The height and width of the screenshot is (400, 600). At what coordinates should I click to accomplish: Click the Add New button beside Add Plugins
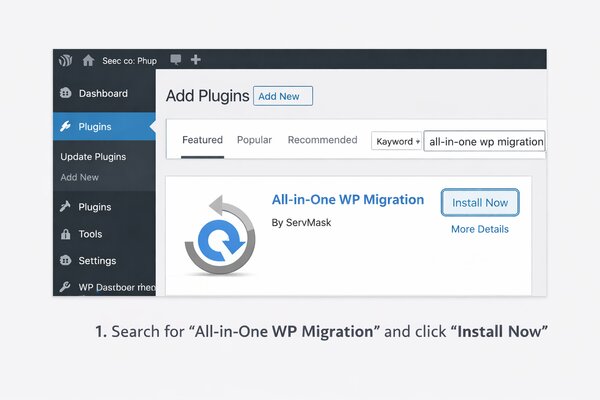(x=283, y=96)
